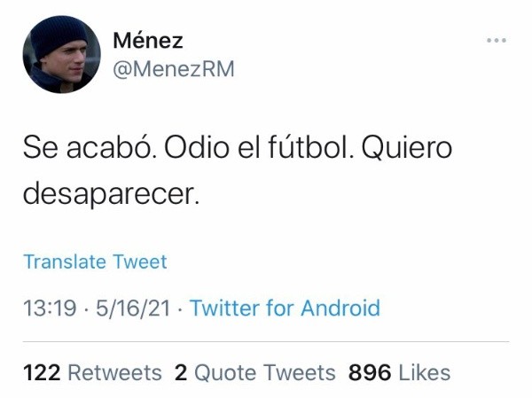Click the word 'desaparecer.' in the tweet
Screen dimensions: 532x398
pyautogui.click(x=109, y=191)
